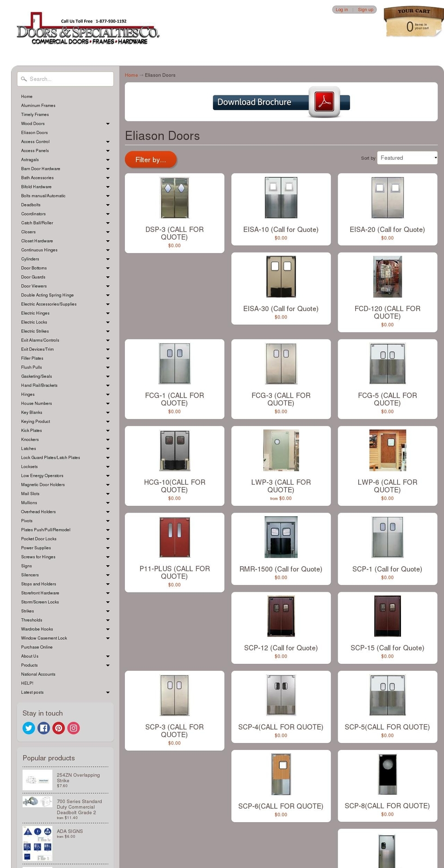Click the Filter by... button
The width and height of the screenshot is (444, 868).
(x=151, y=160)
